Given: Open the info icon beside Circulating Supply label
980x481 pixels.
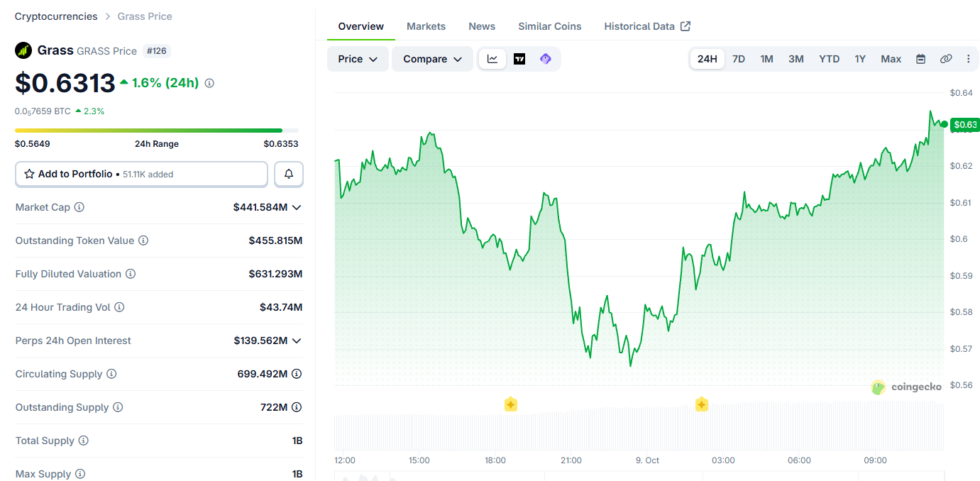Looking at the screenshot, I should click(x=112, y=374).
